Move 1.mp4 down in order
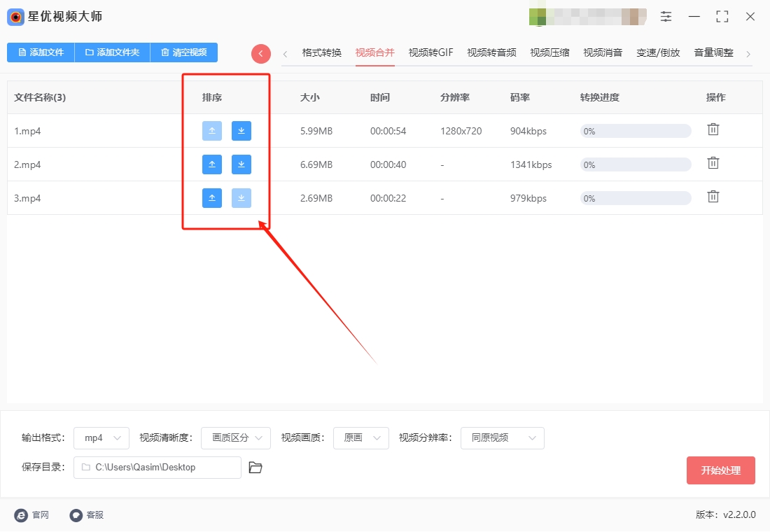This screenshot has height=532, width=770. click(x=241, y=131)
